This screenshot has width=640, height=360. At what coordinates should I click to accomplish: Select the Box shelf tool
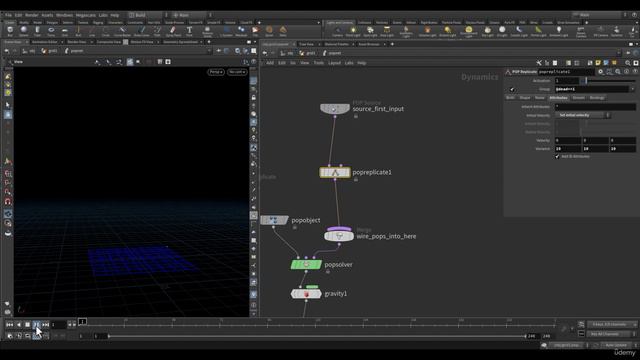[x=10, y=31]
